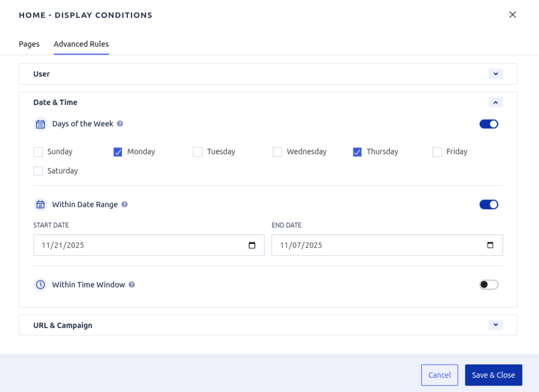
Task: Click the Cancel button
Action: tap(440, 375)
